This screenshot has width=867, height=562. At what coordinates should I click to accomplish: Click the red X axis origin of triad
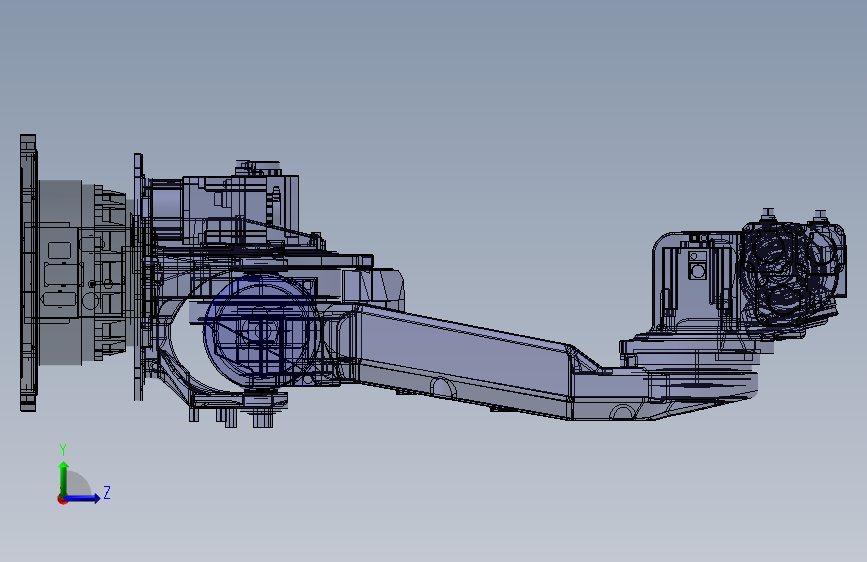[62, 499]
